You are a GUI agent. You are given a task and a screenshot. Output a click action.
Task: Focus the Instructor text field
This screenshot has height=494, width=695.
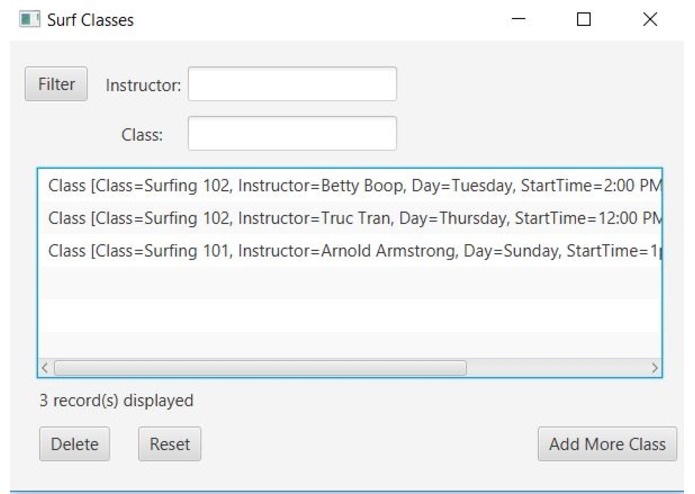coord(292,85)
